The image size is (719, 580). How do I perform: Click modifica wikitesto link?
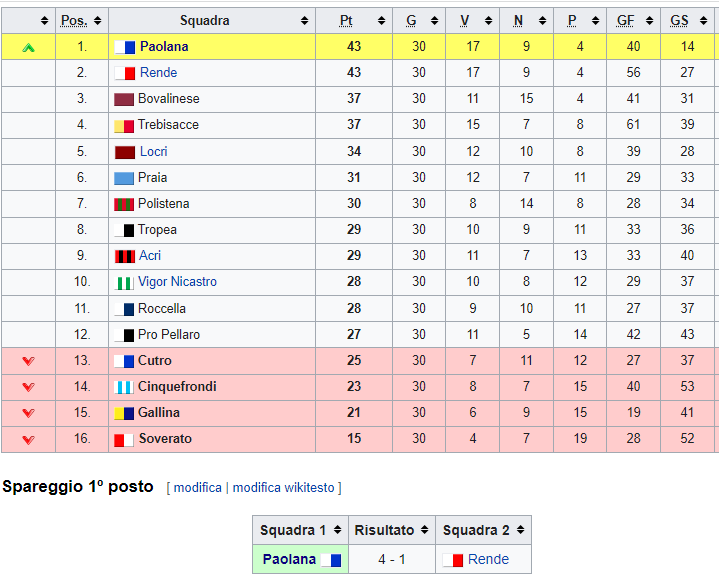(283, 487)
